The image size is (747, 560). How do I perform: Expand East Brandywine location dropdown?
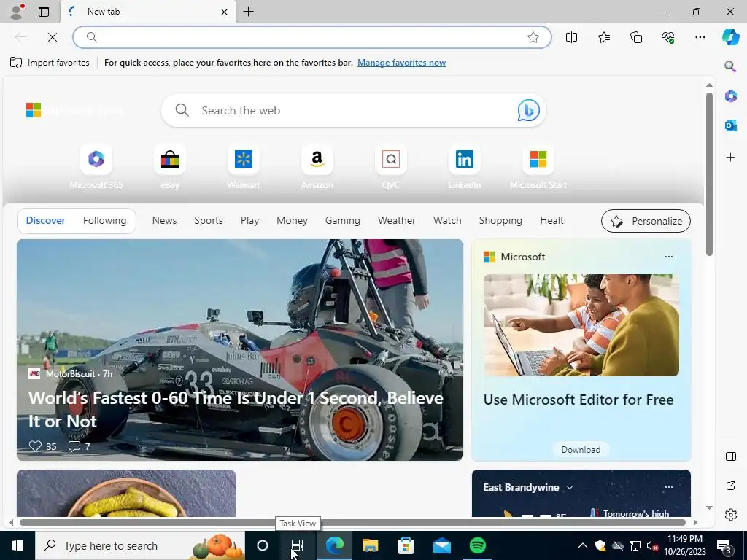570,487
